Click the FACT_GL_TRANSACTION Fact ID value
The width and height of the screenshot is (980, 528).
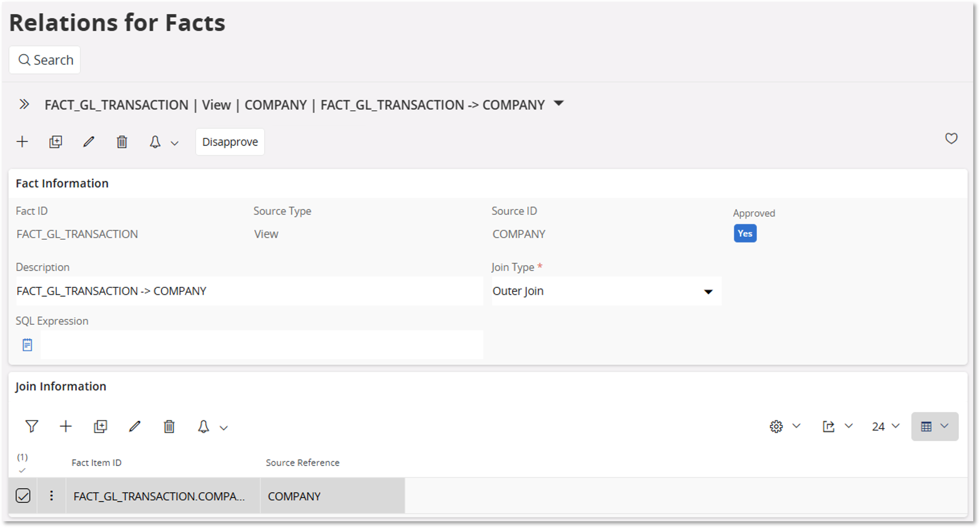coord(77,234)
